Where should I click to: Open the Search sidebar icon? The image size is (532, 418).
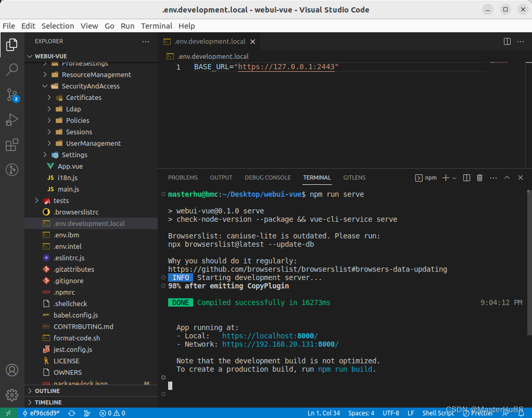(x=12, y=70)
